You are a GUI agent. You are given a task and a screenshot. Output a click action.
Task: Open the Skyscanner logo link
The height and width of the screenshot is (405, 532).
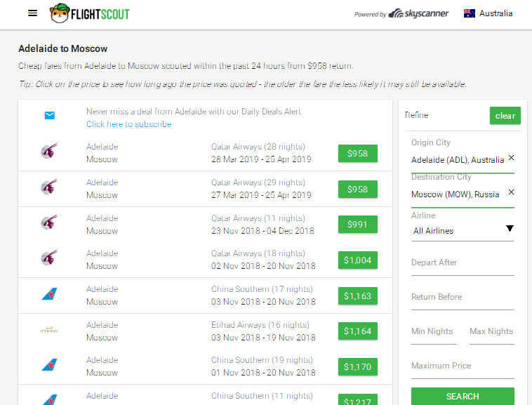point(418,13)
